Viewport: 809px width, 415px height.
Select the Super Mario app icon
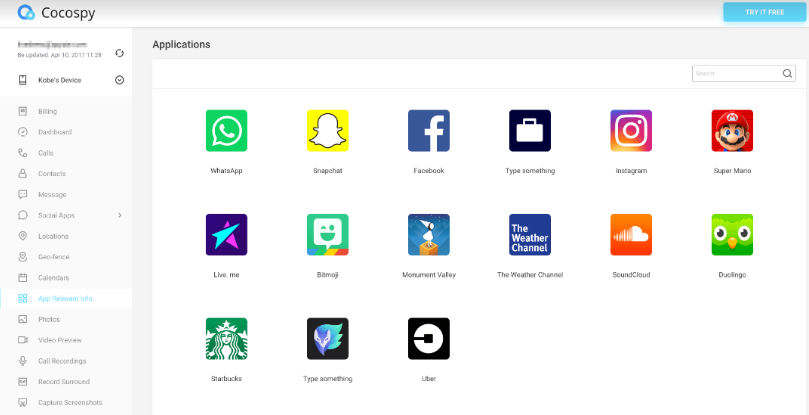(x=732, y=131)
